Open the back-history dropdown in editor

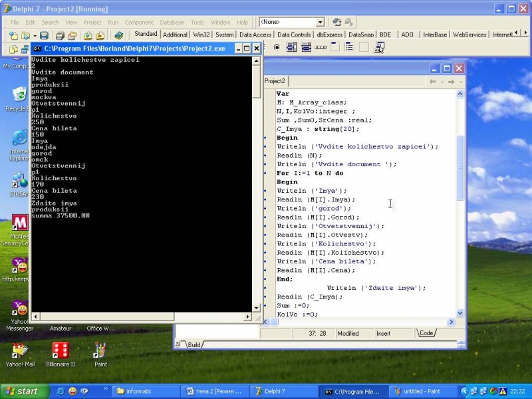click(x=442, y=82)
